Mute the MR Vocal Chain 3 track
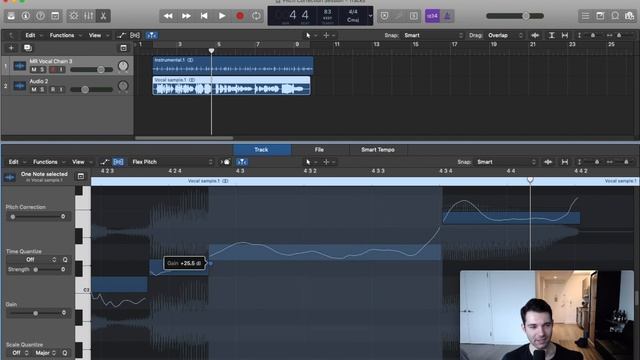Screen dimensions: 640x360 (34, 69)
